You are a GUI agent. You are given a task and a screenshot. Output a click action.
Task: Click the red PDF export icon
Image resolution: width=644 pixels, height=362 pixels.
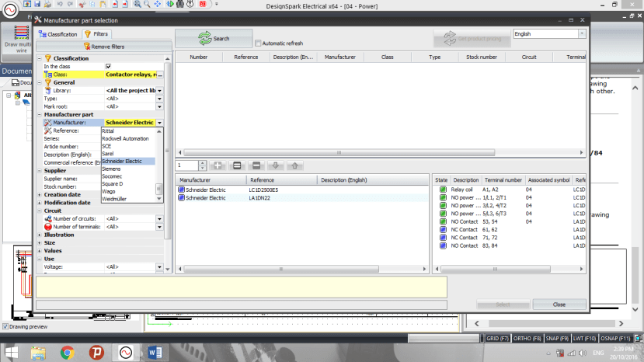click(203, 4)
